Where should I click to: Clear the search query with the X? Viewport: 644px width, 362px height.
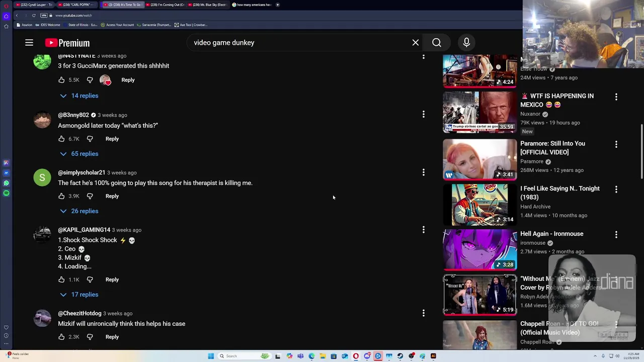tap(416, 43)
